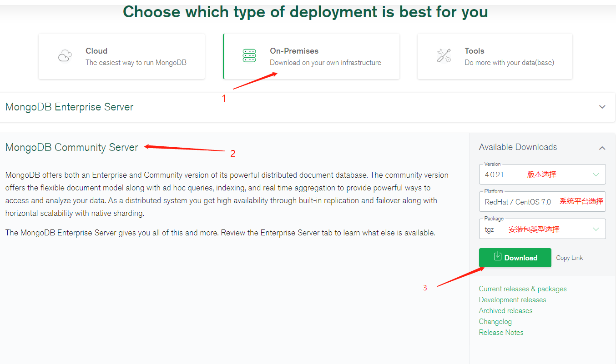
Task: Open Archived releases link
Action: 505,311
